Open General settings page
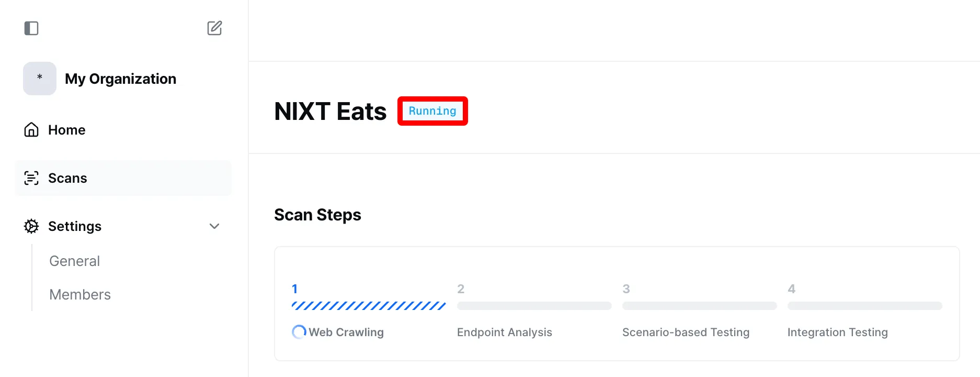 [74, 261]
